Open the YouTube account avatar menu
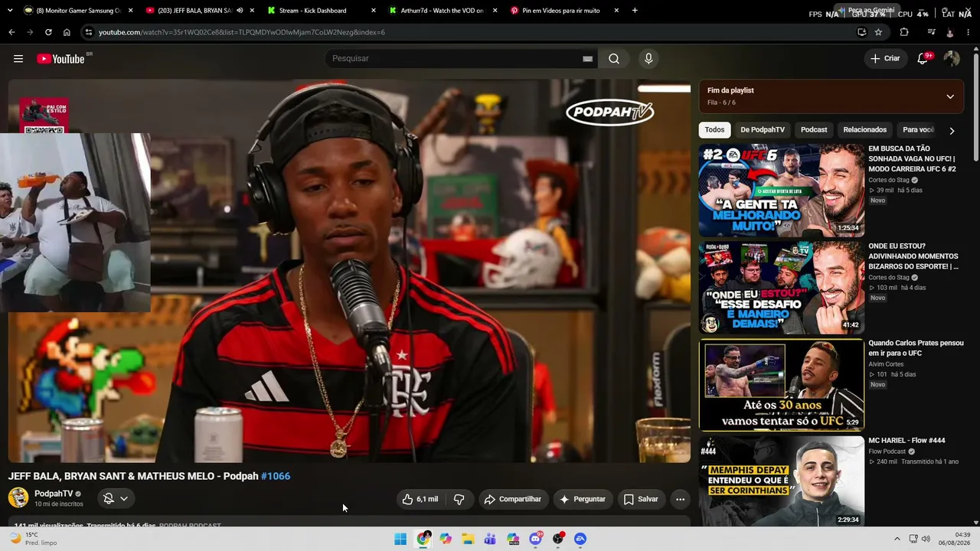The height and width of the screenshot is (551, 980). click(952, 59)
